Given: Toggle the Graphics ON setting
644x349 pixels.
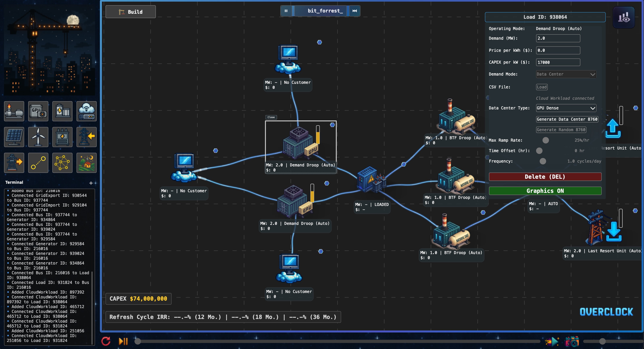Looking at the screenshot, I should [545, 191].
